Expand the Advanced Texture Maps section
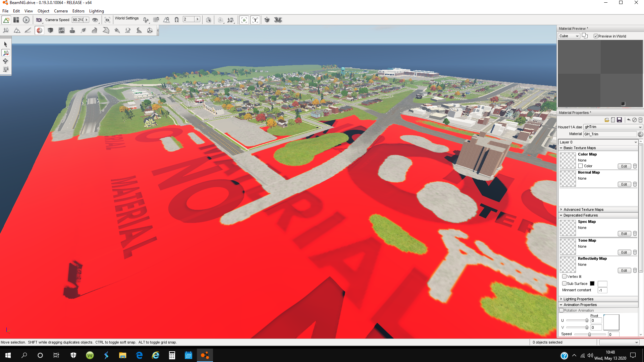The height and width of the screenshot is (362, 644). click(598, 210)
